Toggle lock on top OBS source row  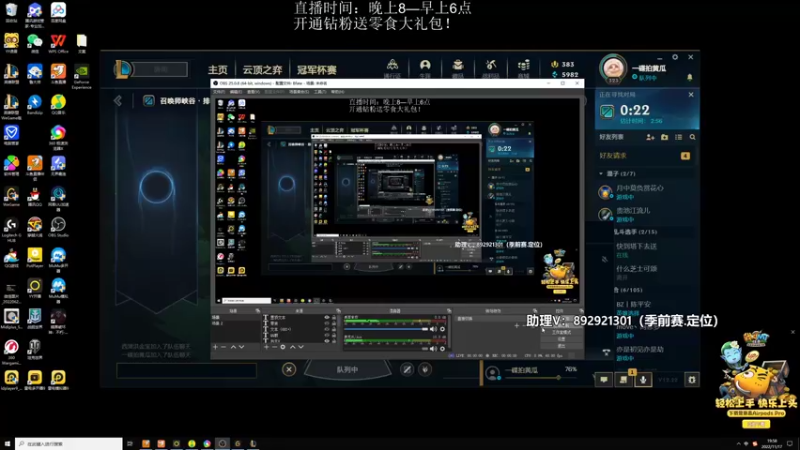tap(334, 317)
